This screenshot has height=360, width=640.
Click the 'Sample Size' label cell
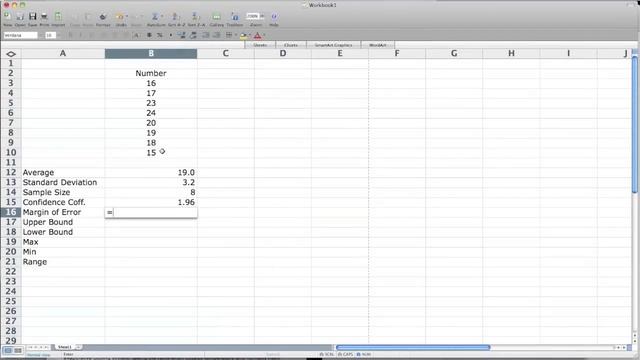pyautogui.click(x=63, y=192)
